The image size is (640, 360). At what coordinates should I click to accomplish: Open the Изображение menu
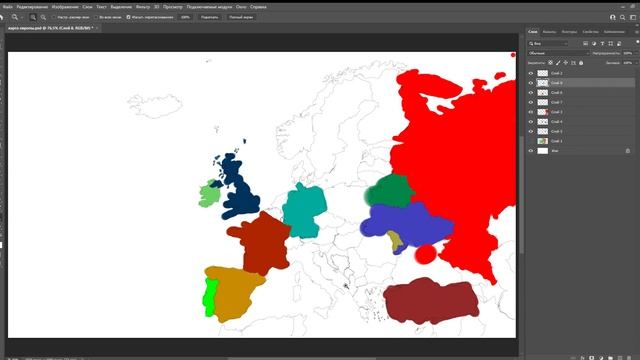[65, 7]
